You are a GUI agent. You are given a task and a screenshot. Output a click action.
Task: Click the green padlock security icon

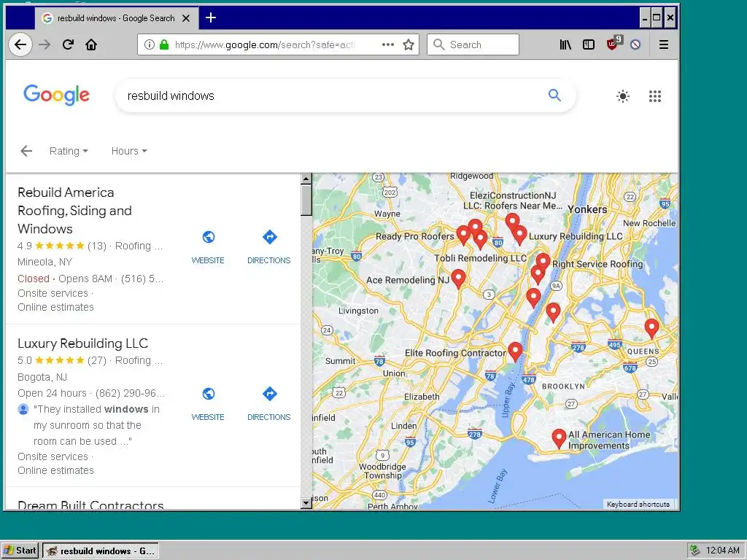point(164,44)
